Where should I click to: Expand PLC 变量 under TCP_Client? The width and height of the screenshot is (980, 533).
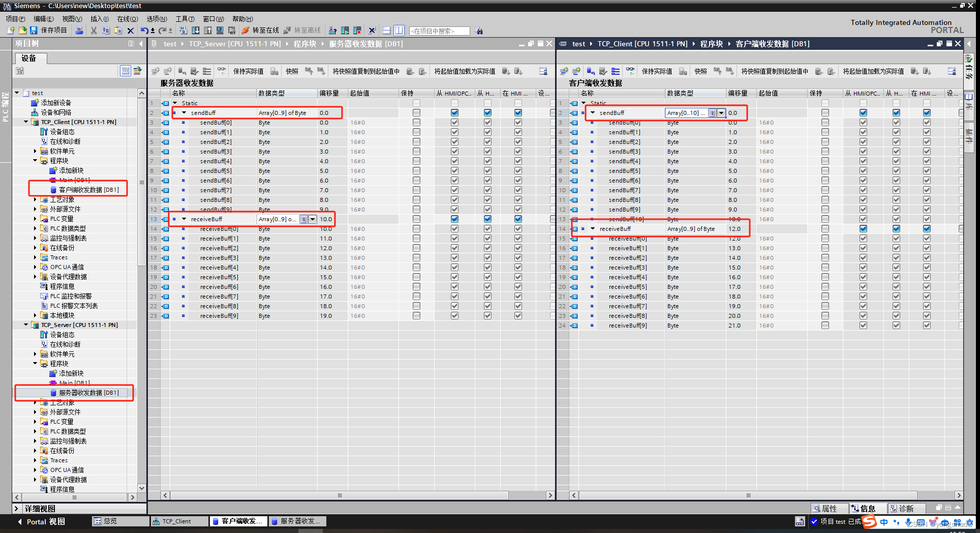click(x=35, y=219)
